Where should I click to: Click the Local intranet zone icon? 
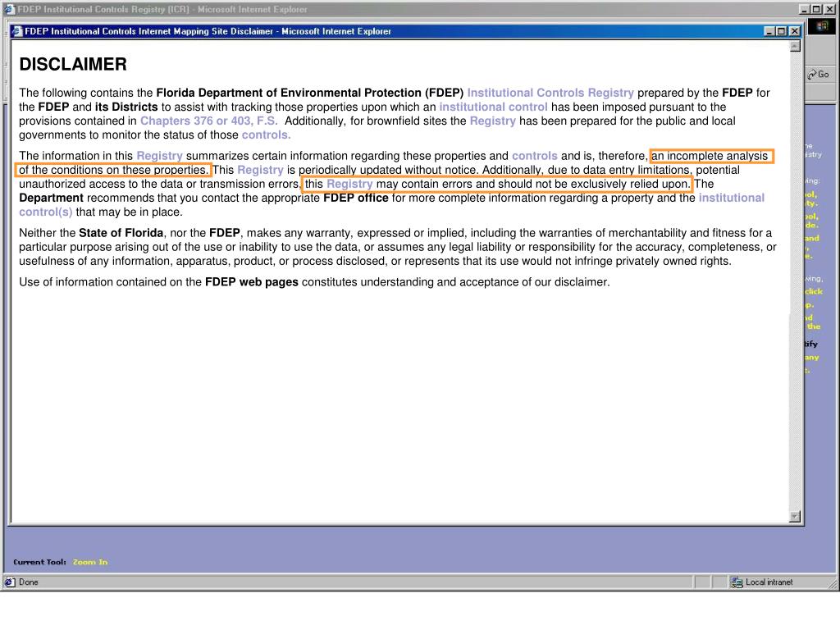737,582
